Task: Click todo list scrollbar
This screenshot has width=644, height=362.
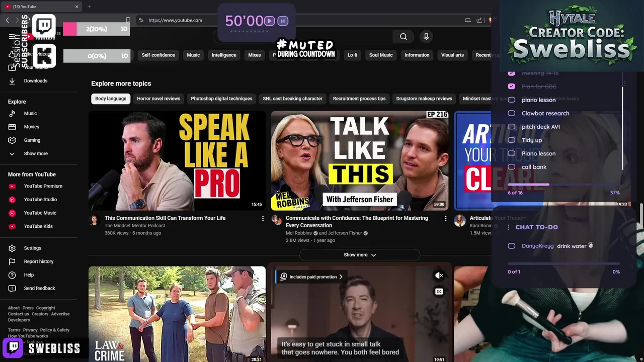Action: pos(624,128)
